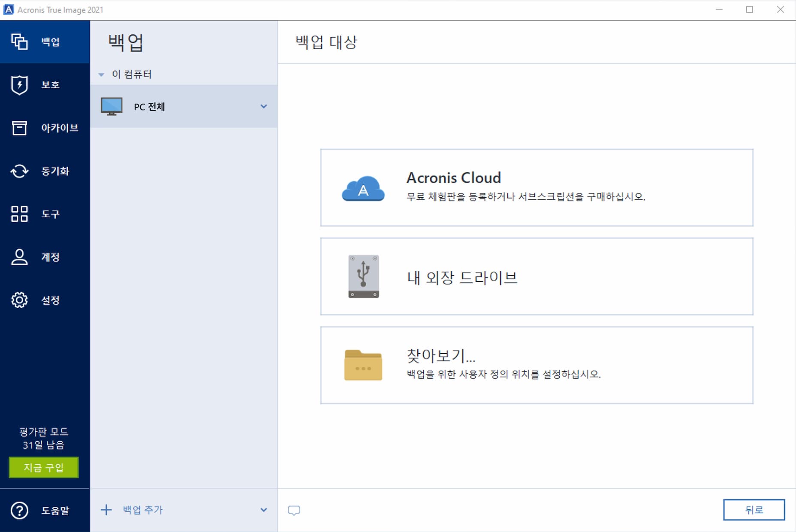Click the 뒤로 button
Image resolution: width=796 pixels, height=532 pixels.
[x=754, y=510]
